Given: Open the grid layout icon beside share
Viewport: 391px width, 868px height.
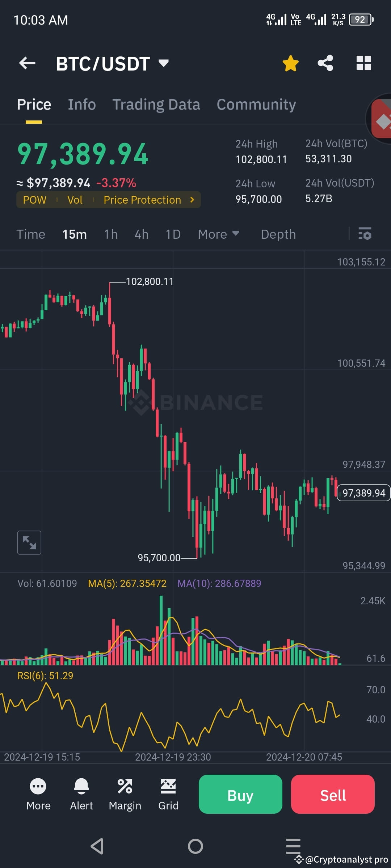Looking at the screenshot, I should [363, 63].
